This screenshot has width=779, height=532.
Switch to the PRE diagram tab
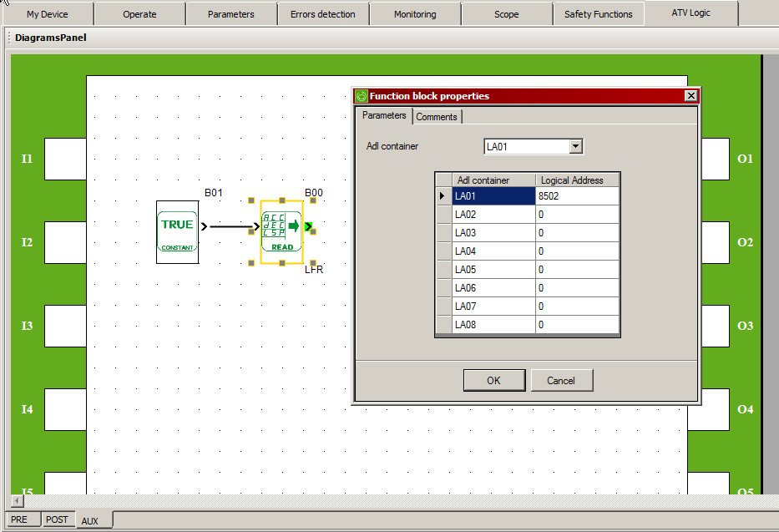pyautogui.click(x=23, y=519)
